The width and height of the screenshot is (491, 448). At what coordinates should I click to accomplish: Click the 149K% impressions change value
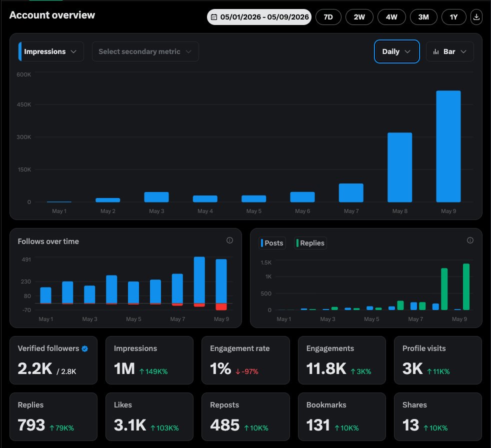(x=153, y=371)
